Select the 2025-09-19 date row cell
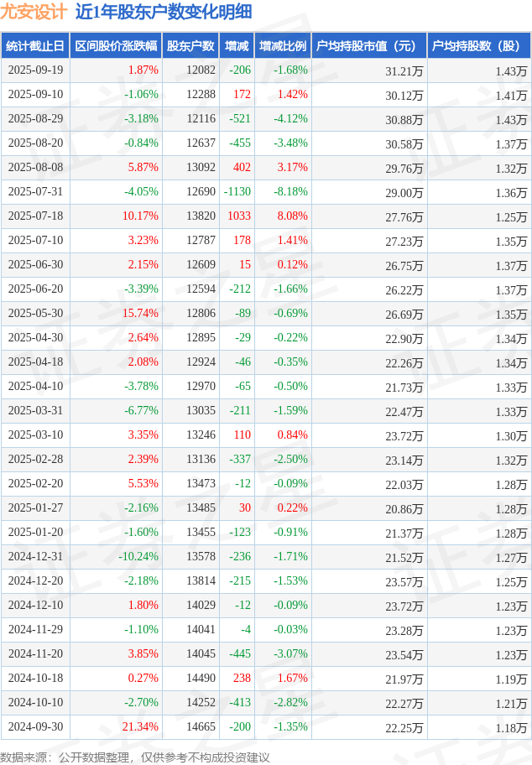The image size is (532, 765). coord(34,70)
